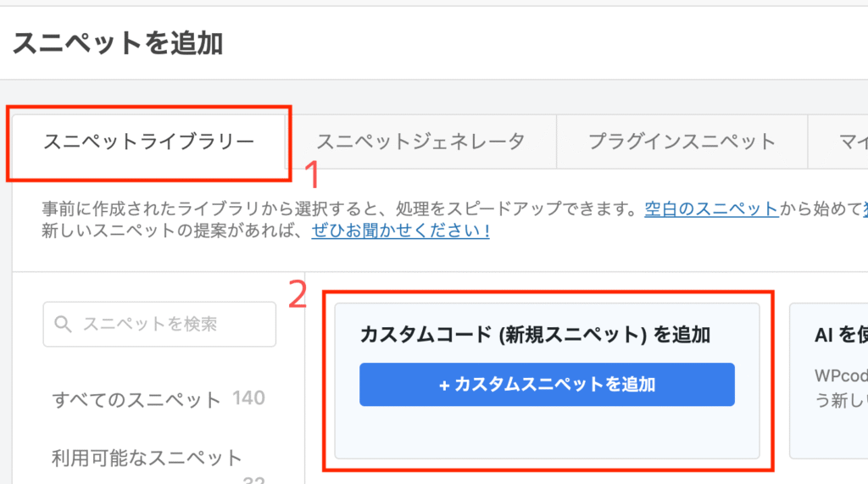Choose the 利用可能なスニペット category
This screenshot has height=484, width=868.
[147, 458]
